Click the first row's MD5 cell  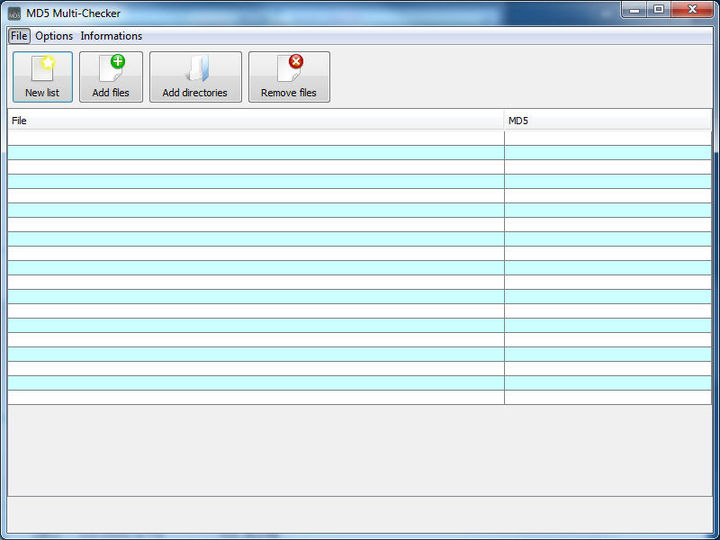607,138
